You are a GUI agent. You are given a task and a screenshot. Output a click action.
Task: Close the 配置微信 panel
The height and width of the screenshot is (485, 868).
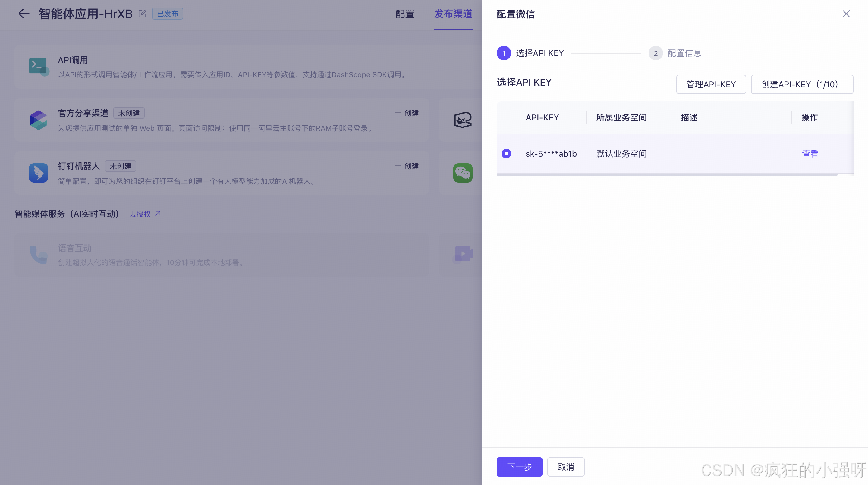click(846, 14)
